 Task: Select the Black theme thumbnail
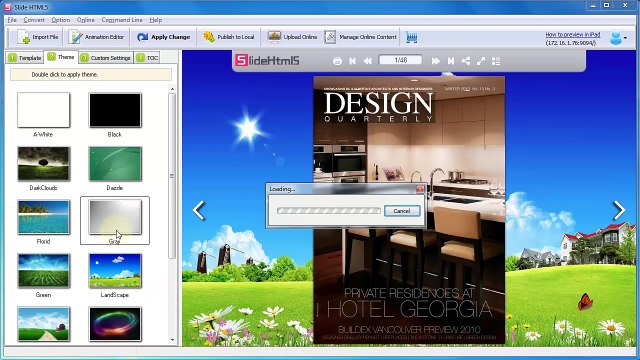click(x=115, y=110)
